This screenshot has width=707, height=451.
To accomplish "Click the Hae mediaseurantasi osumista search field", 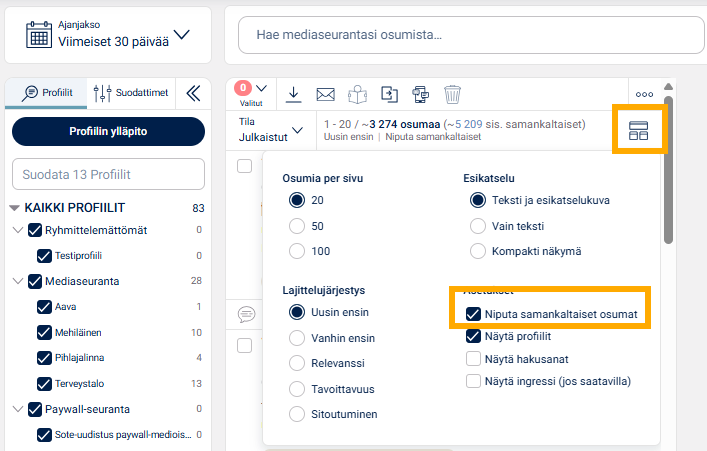I will 464,35.
